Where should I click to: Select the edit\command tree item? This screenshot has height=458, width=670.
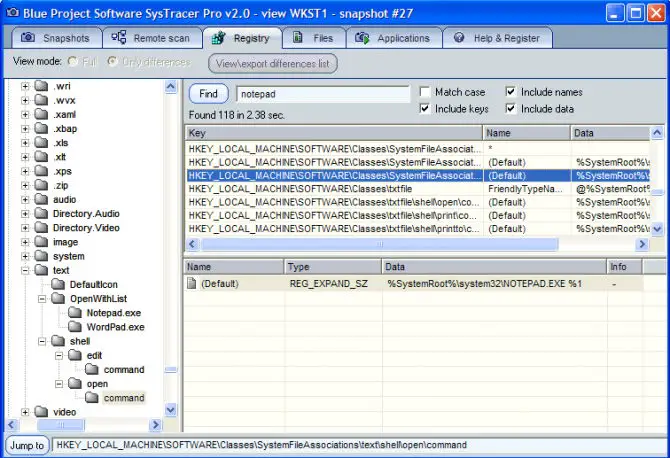point(124,370)
